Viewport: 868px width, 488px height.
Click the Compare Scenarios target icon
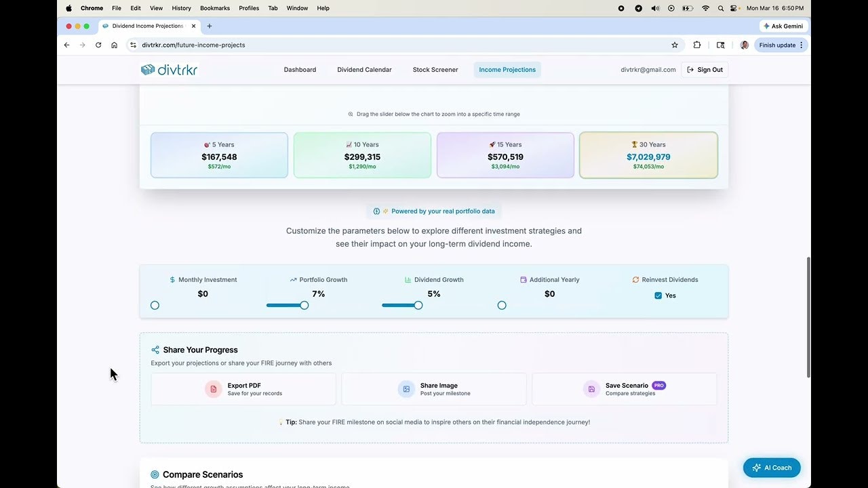tap(155, 474)
